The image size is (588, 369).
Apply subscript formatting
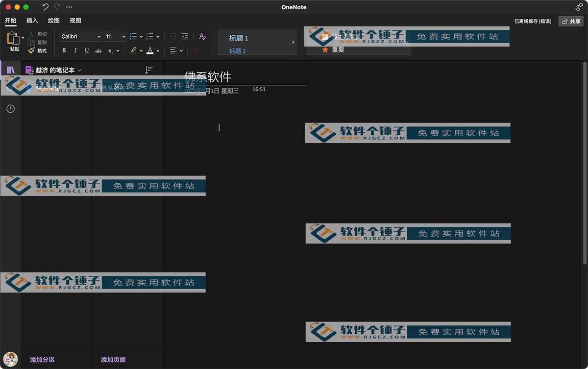110,50
